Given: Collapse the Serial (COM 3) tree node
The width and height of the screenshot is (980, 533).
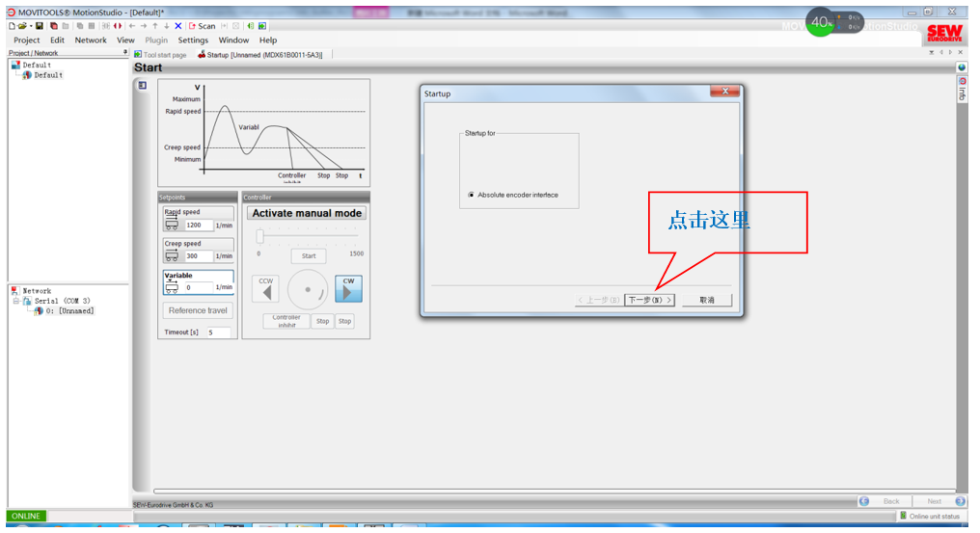Looking at the screenshot, I should click(15, 301).
